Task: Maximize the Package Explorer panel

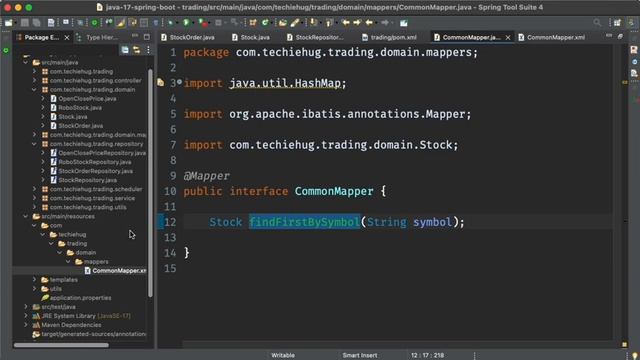Action: (147, 37)
